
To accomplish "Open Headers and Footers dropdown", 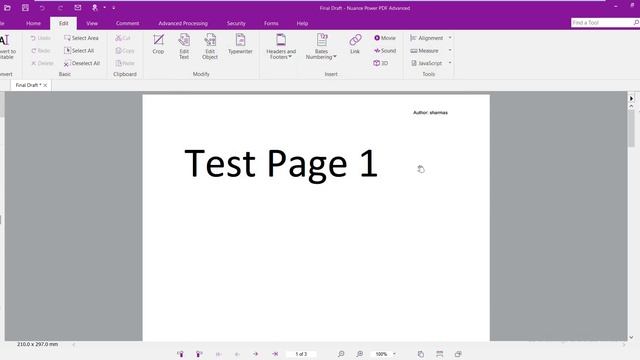I will pyautogui.click(x=281, y=47).
